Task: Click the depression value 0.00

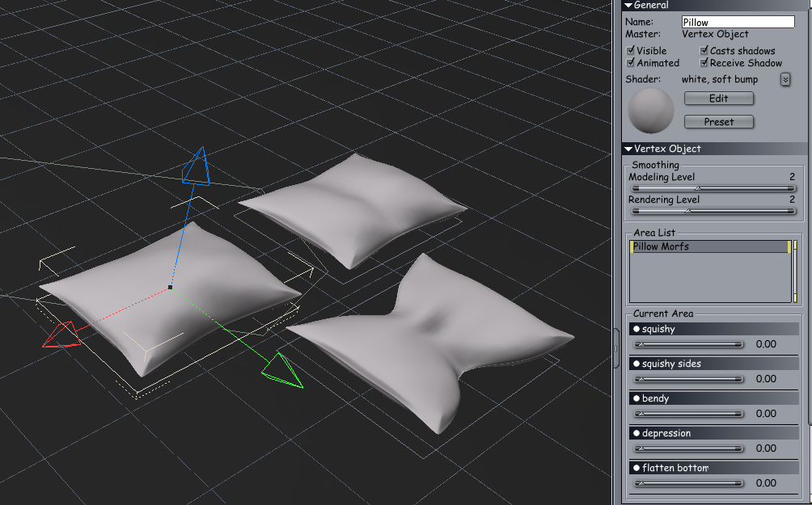Action: 766,448
